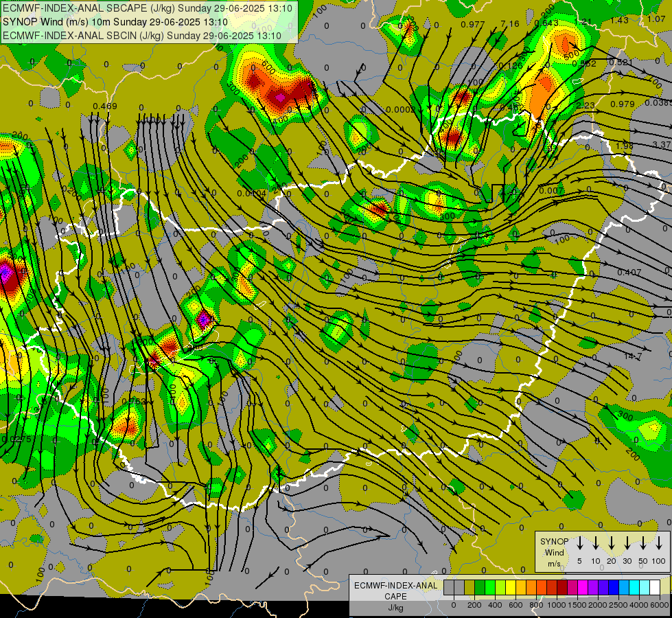Click the map value 0.469

click(x=104, y=106)
